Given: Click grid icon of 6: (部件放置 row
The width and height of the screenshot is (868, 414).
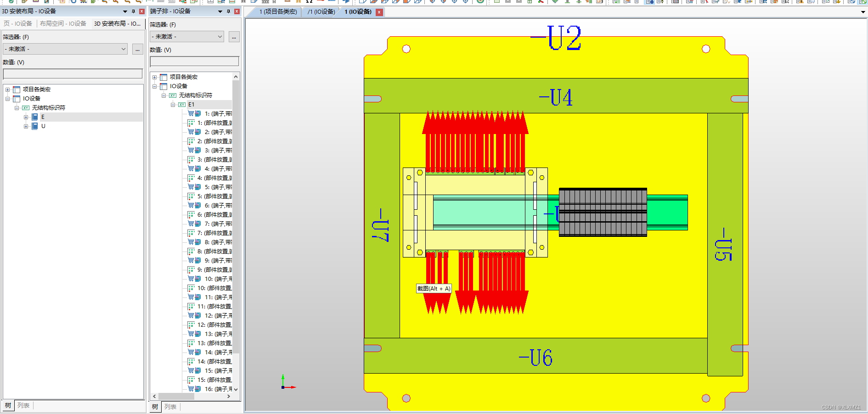Looking at the screenshot, I should pyautogui.click(x=191, y=215).
